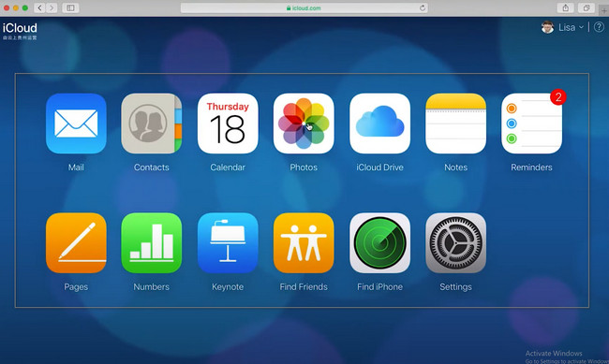Open the Reminders app icon
This screenshot has width=609, height=364.
(531, 124)
